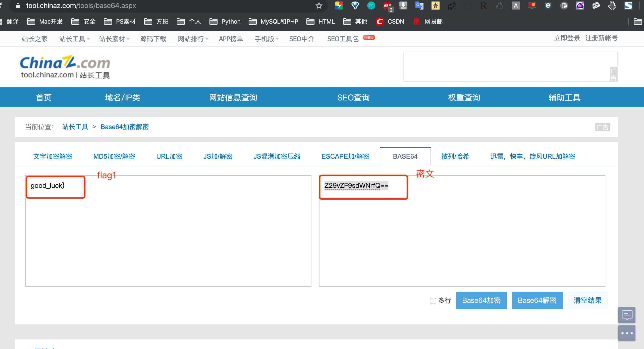Open the three-dots floating more button

[627, 333]
